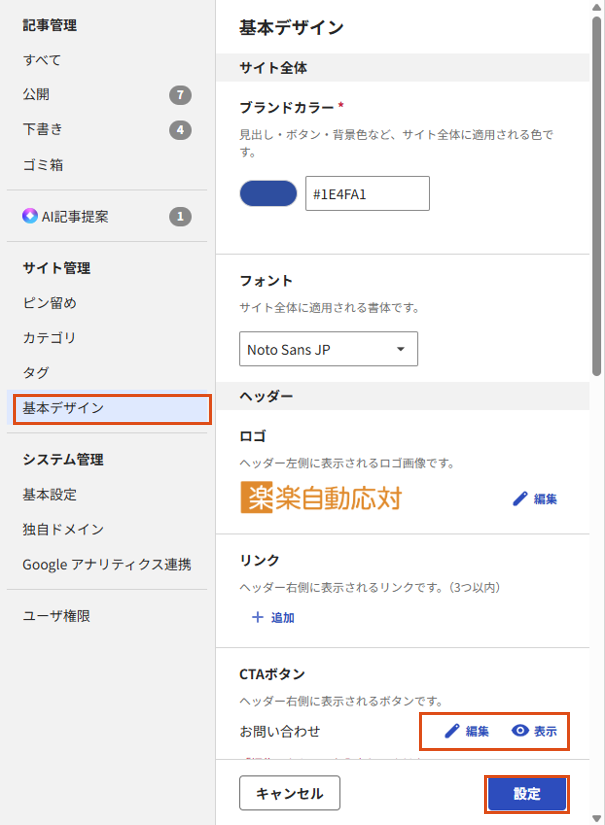The image size is (605, 825).
Task: Open the Noto Sans JP font dropdown
Action: (328, 349)
